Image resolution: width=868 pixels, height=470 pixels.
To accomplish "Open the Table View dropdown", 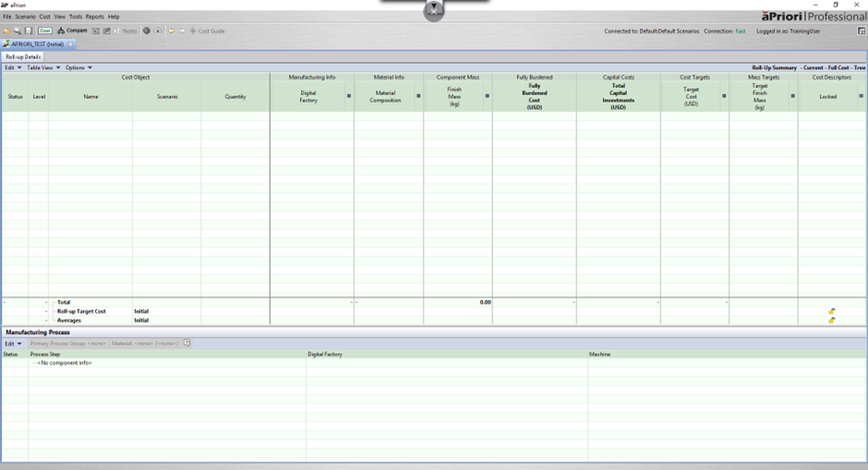I will point(43,67).
